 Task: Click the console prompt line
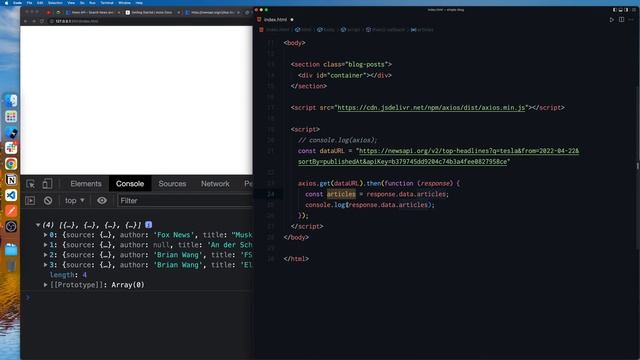[139, 298]
